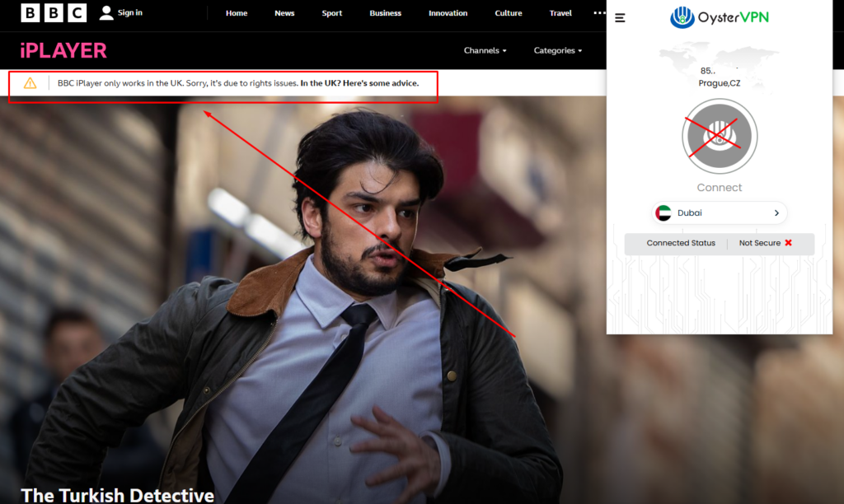
Task: Open the Dubai server location selector
Action: pyautogui.click(x=720, y=213)
